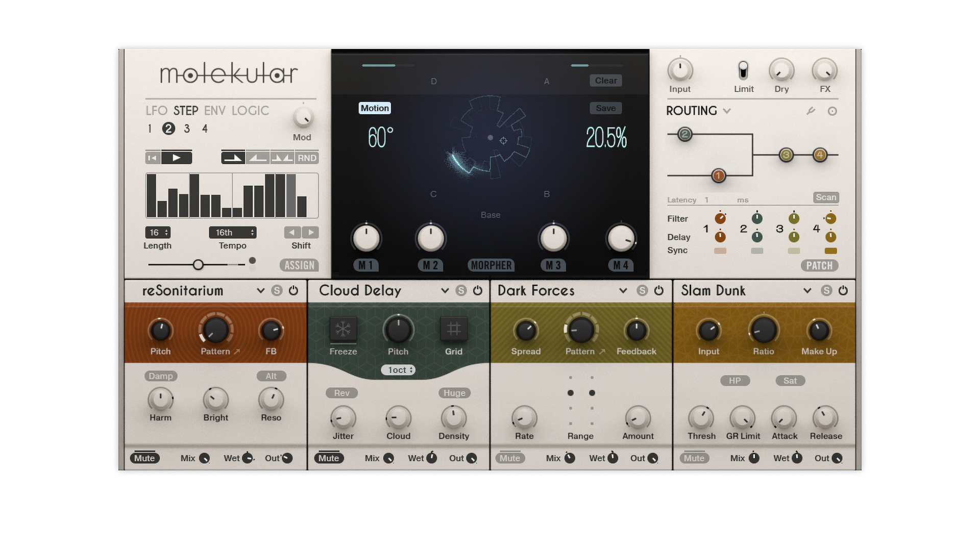Open the 16th Tempo dropdown
The width and height of the screenshot is (980, 551).
pos(232,233)
